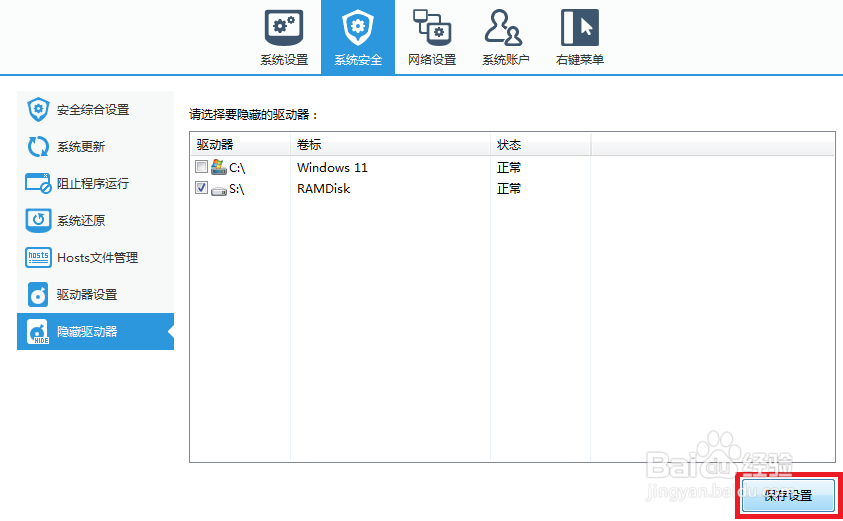Click the 隐藏驱动器 HIDE disk icon
The image size is (843, 521).
[x=38, y=332]
